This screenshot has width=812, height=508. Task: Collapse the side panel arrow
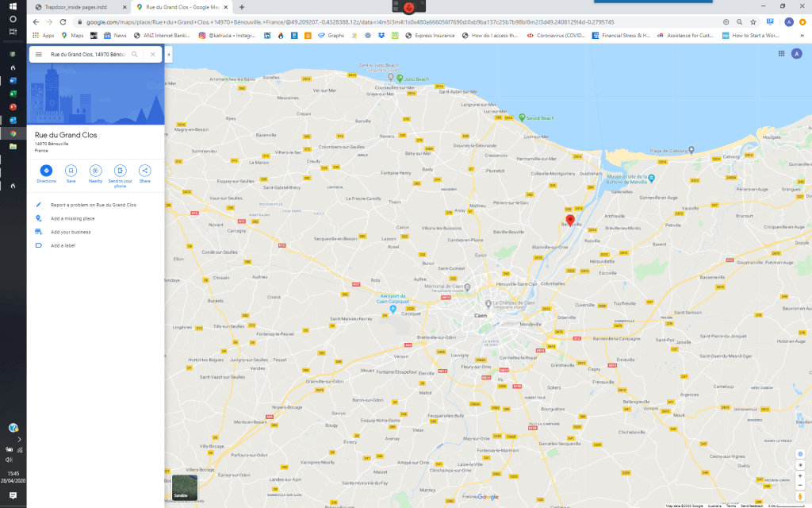click(x=168, y=54)
